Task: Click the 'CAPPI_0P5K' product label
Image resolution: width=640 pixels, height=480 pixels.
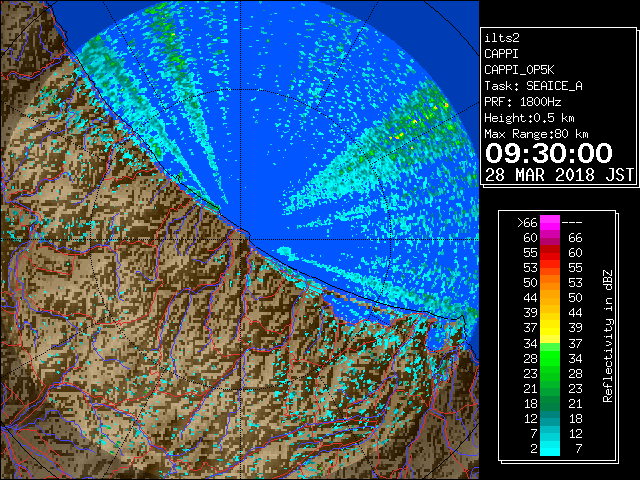Action: pos(519,70)
